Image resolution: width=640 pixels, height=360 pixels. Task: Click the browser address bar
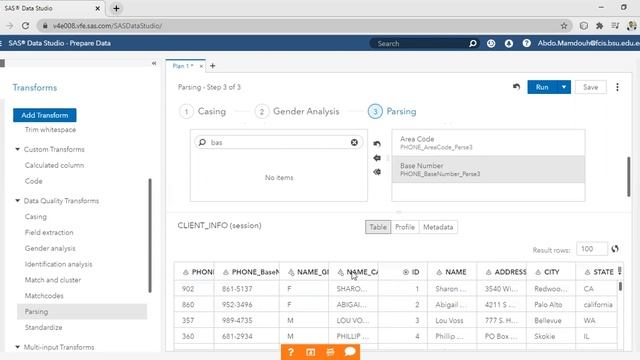pyautogui.click(x=302, y=26)
